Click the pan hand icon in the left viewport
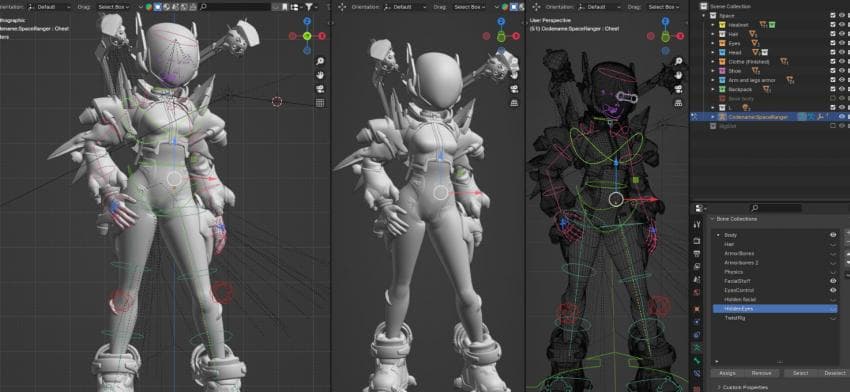The width and height of the screenshot is (850, 392). pos(320,75)
